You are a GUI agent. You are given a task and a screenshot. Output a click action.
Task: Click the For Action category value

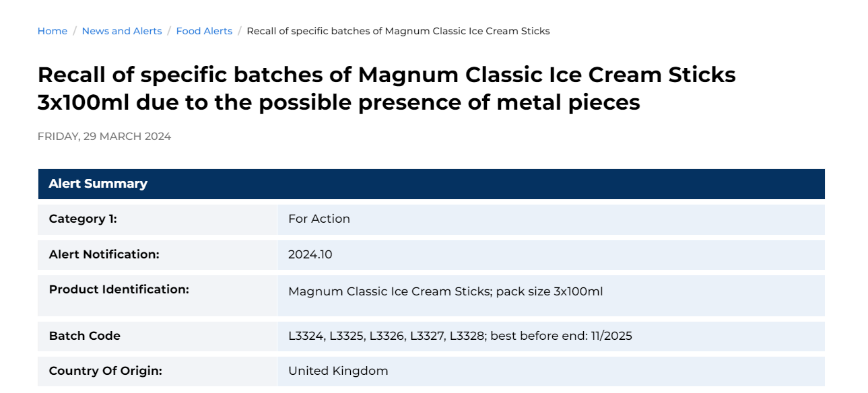pos(319,219)
